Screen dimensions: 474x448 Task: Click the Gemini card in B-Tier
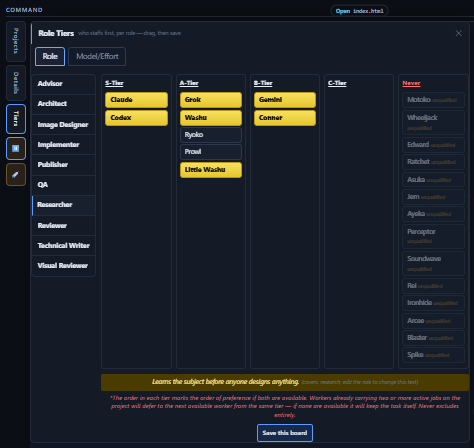pos(285,100)
